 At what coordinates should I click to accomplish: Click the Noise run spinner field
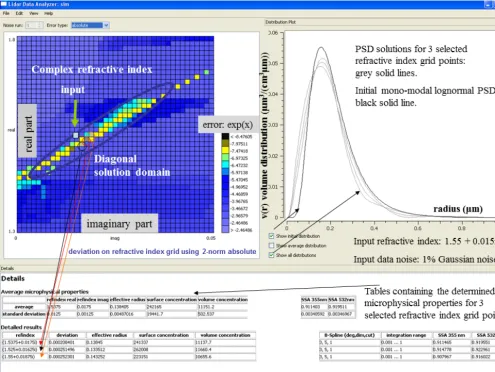34,25
